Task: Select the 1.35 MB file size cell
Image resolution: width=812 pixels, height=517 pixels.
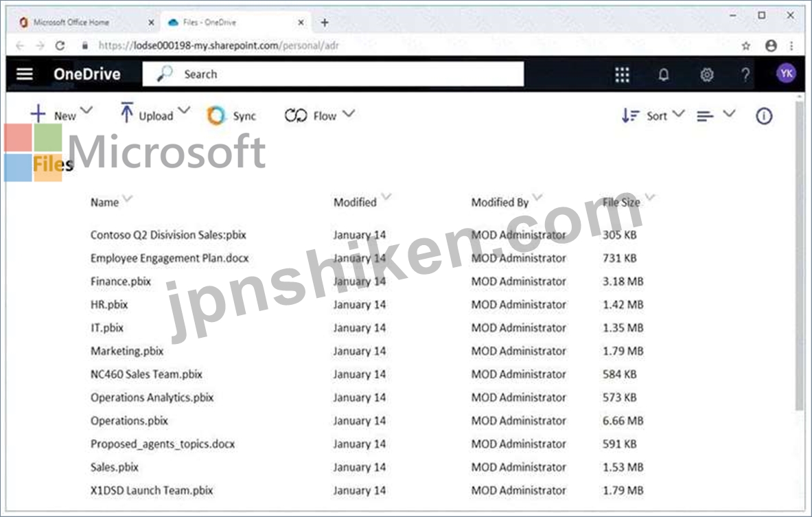Action: click(x=623, y=328)
